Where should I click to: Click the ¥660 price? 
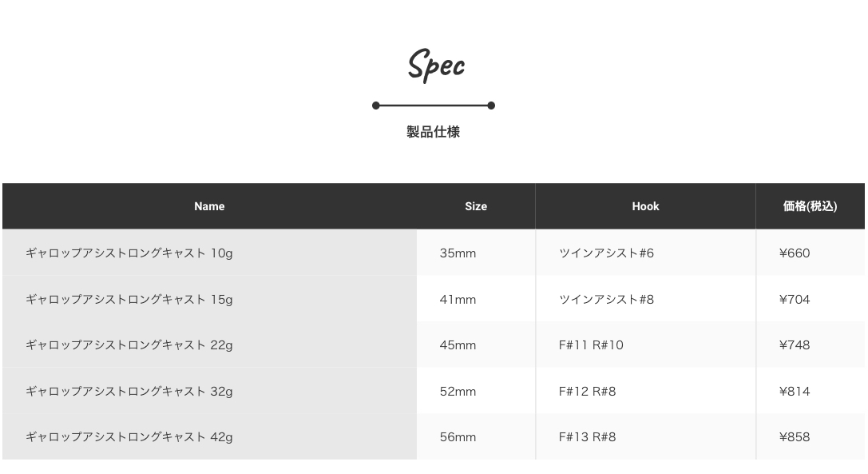click(795, 253)
